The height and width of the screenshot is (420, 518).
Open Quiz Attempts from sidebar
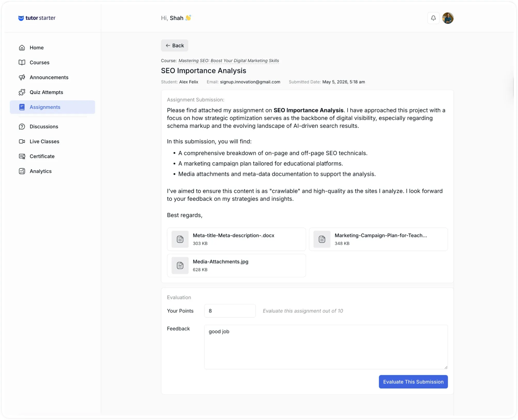[52, 92]
